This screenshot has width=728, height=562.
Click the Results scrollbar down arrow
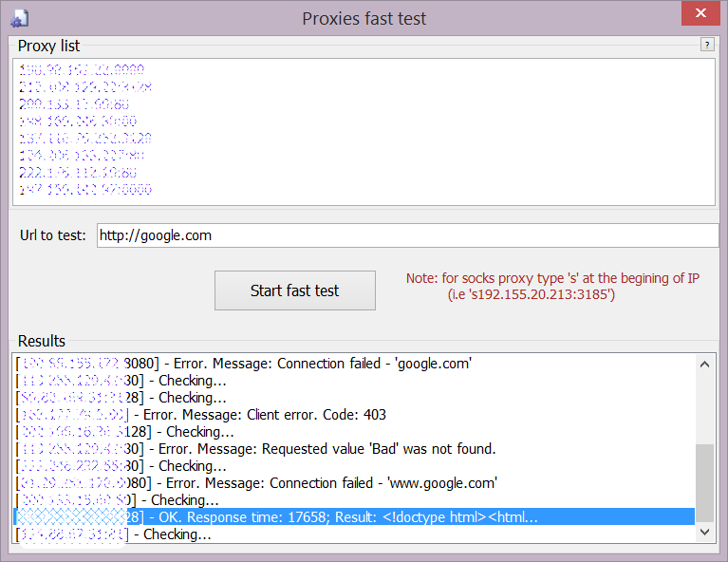point(705,533)
